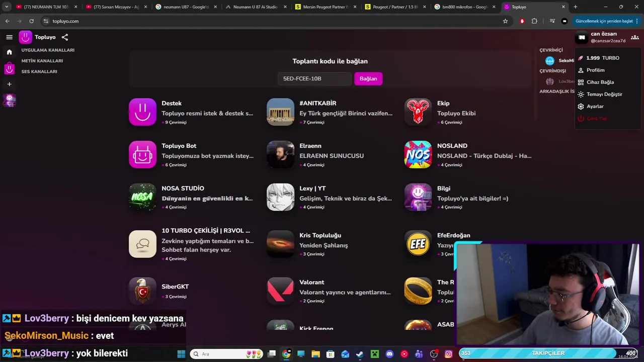
Task: Open Steam from the taskbar
Action: pos(360,354)
